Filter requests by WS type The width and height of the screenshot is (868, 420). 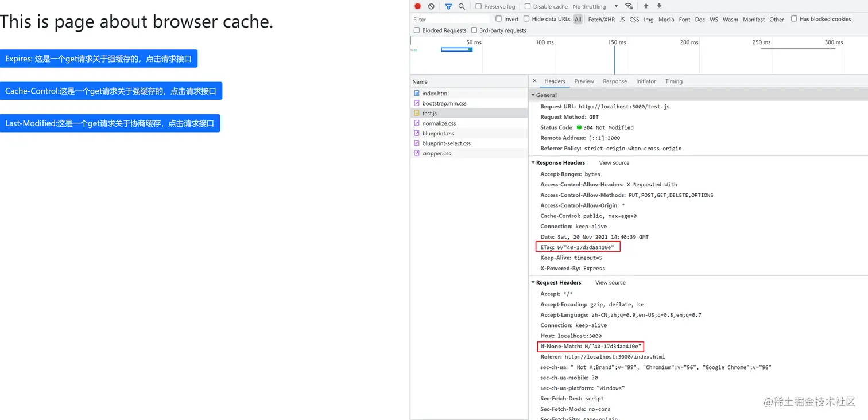(714, 20)
